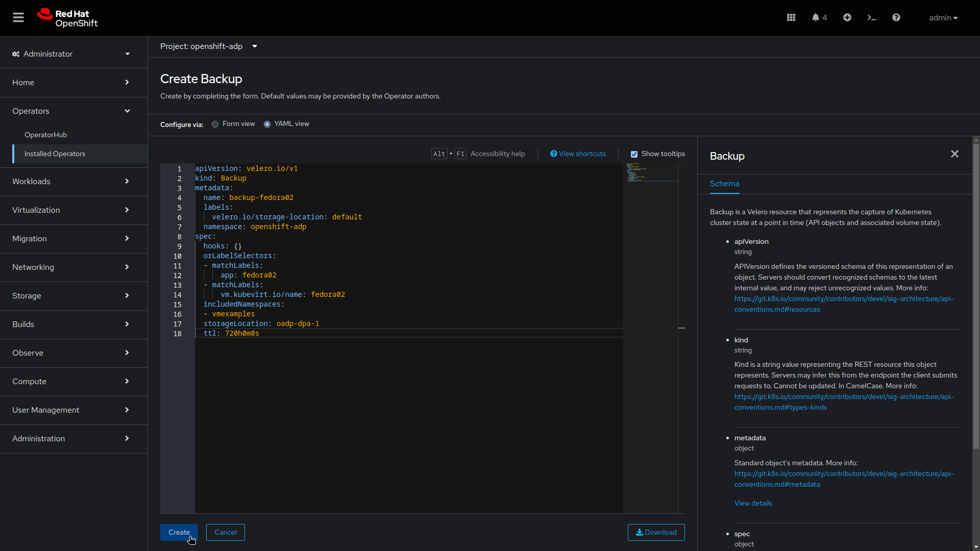Open the Project openshift-adp dropdown
This screenshot has width=980, height=551.
click(208, 46)
